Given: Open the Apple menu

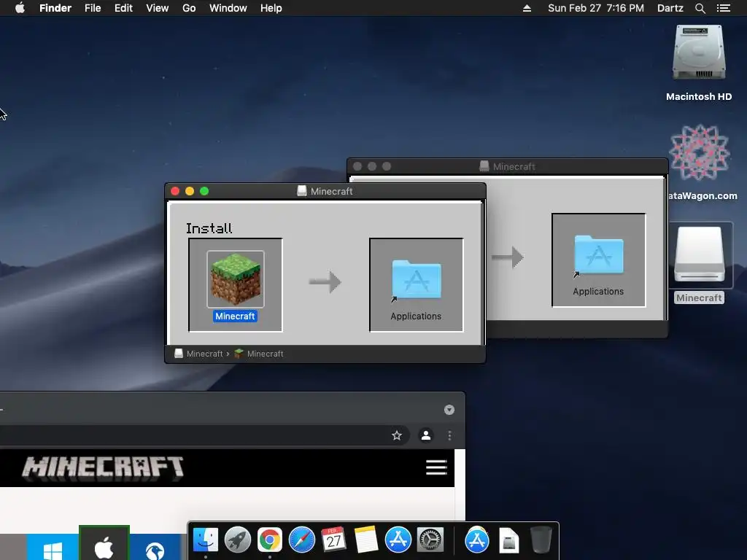Looking at the screenshot, I should 20,8.
